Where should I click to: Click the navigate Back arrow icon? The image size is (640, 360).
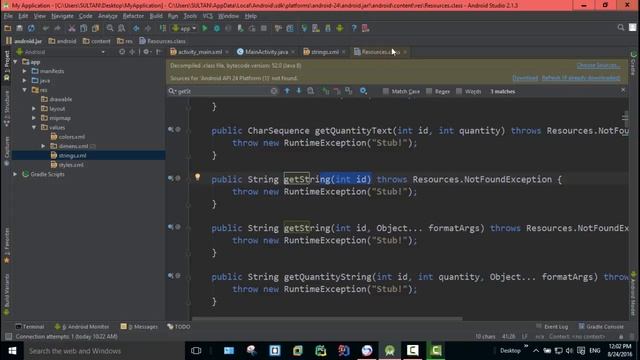pyautogui.click(x=136, y=28)
